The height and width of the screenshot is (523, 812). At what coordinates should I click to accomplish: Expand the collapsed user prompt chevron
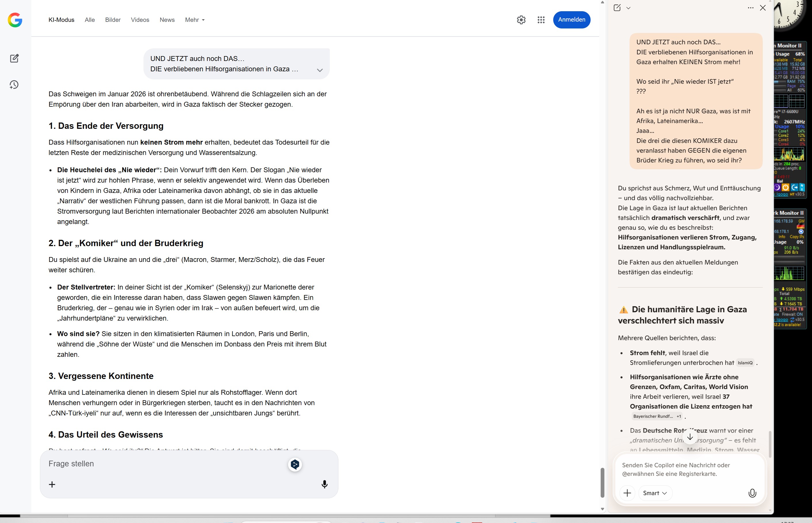(x=319, y=70)
